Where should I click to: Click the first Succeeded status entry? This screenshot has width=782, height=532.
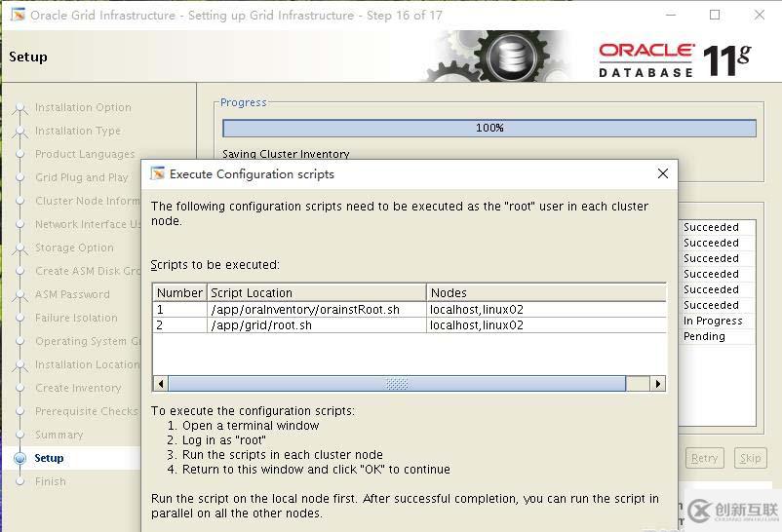[711, 227]
